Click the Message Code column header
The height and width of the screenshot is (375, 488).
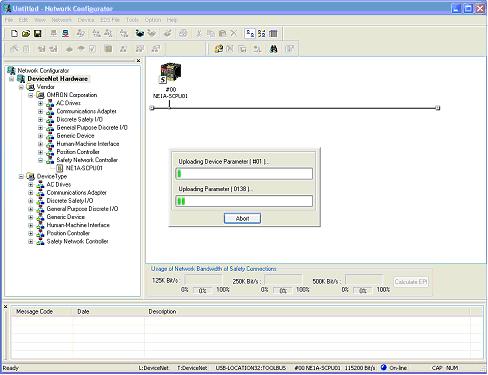tap(42, 311)
